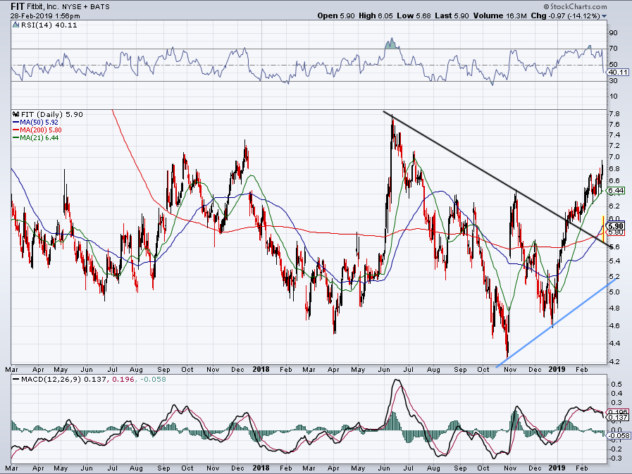632x474 pixels.
Task: Click the line icon before RSI(14)
Action: (x=16, y=25)
